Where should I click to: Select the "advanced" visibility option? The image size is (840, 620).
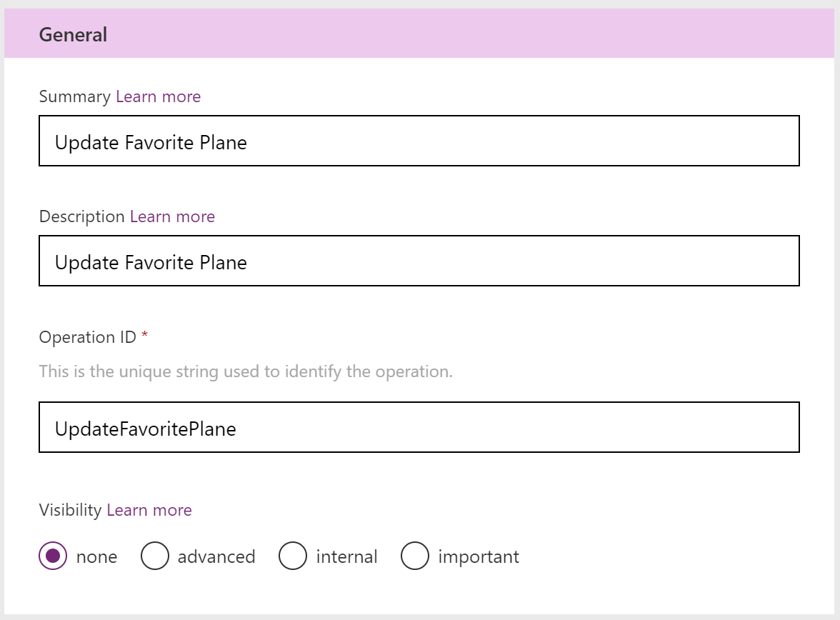pos(155,556)
